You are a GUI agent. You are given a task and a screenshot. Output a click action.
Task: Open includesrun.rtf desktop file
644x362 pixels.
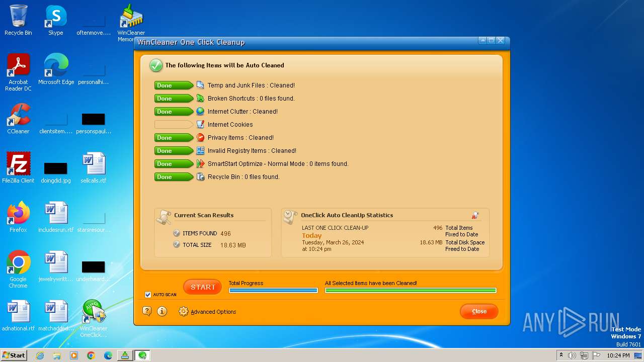tap(56, 217)
